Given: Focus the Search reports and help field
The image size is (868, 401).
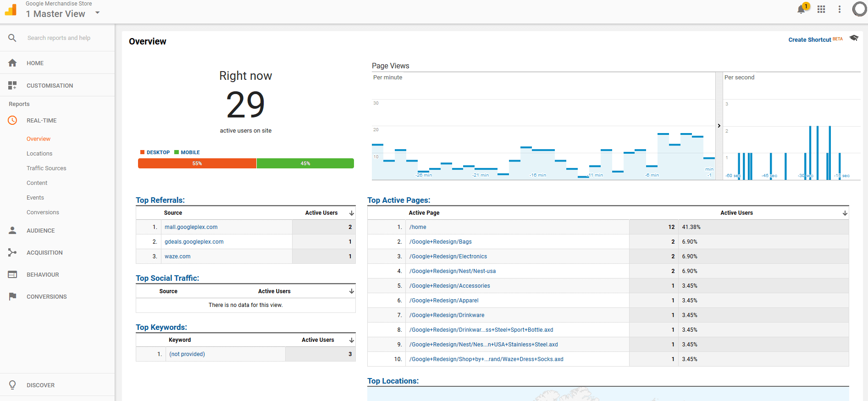Looking at the screenshot, I should 59,38.
